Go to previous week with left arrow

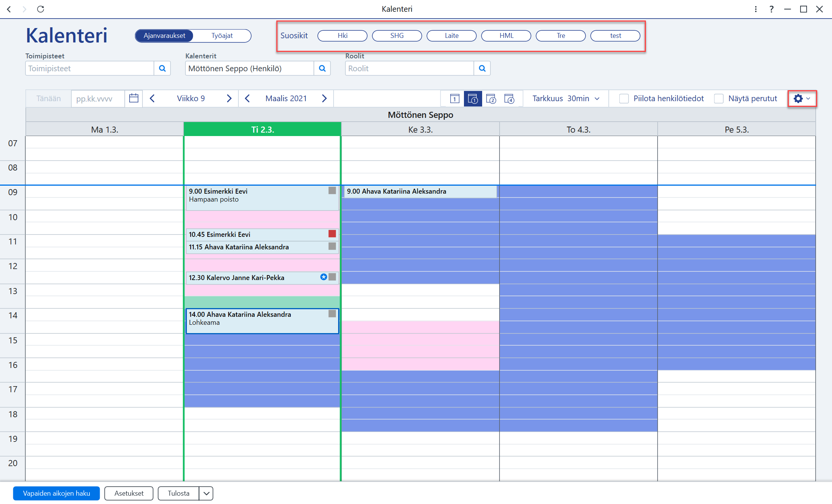pyautogui.click(x=152, y=99)
